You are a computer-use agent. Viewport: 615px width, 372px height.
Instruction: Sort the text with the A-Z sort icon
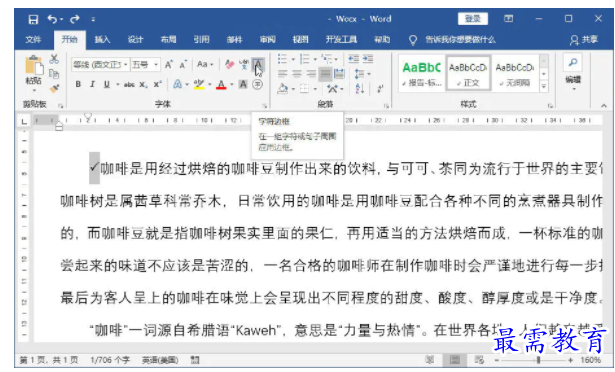pos(360,89)
